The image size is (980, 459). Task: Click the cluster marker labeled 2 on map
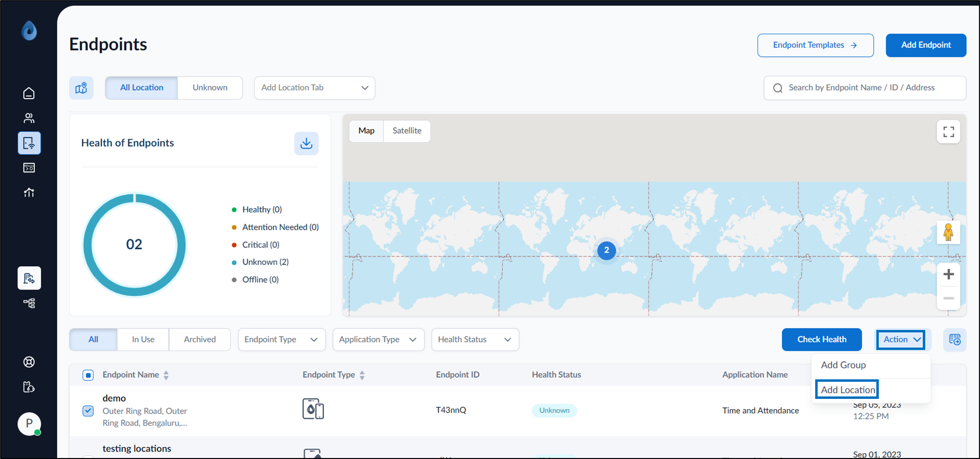pyautogui.click(x=606, y=250)
